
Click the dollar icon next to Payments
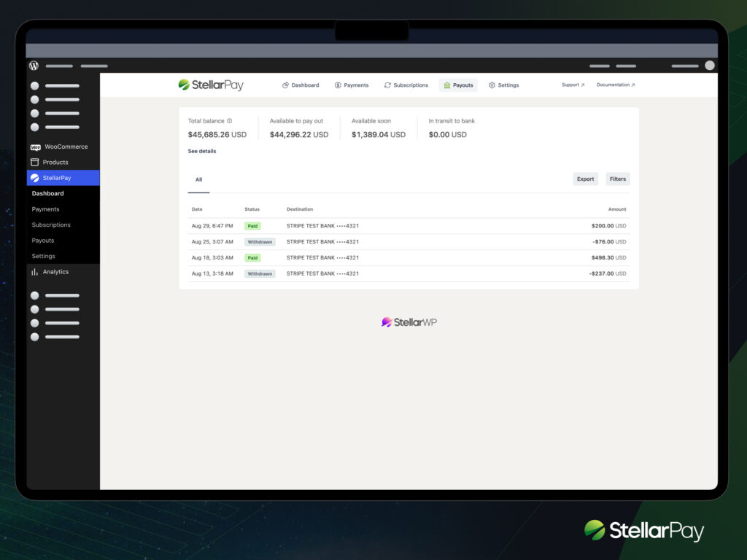(336, 85)
